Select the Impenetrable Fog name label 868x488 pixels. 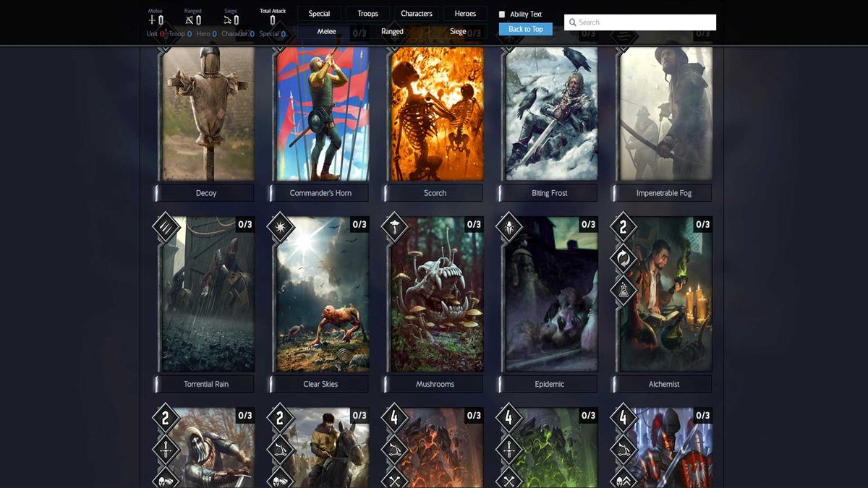click(663, 193)
